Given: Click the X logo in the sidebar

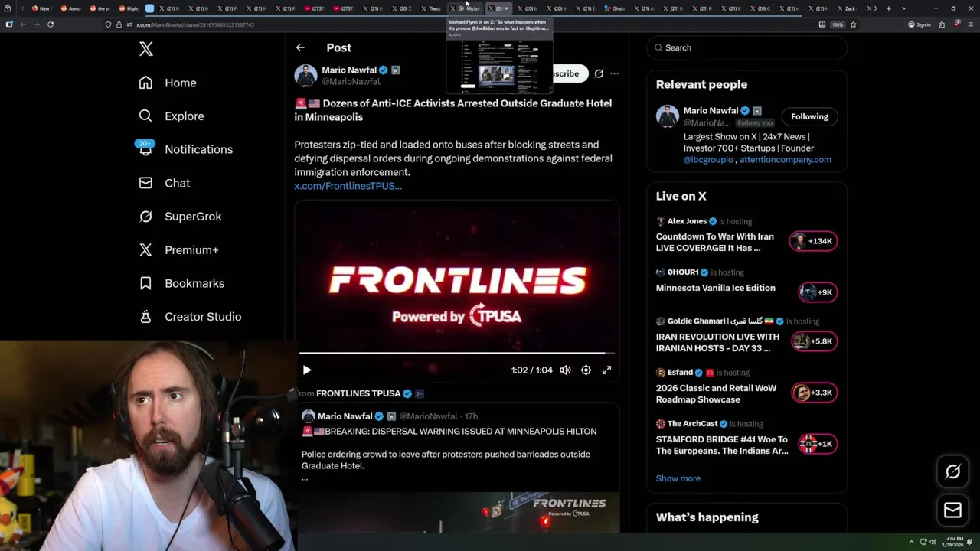Looking at the screenshot, I should click(146, 49).
